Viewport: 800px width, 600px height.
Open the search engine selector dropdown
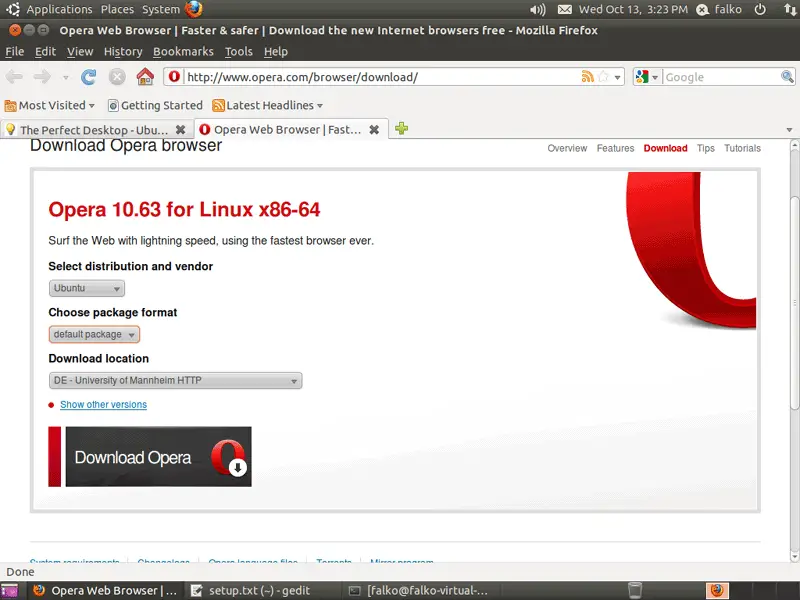click(647, 77)
